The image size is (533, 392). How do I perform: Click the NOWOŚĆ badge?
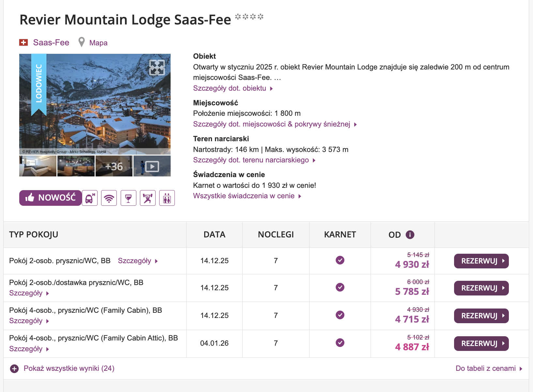point(51,198)
